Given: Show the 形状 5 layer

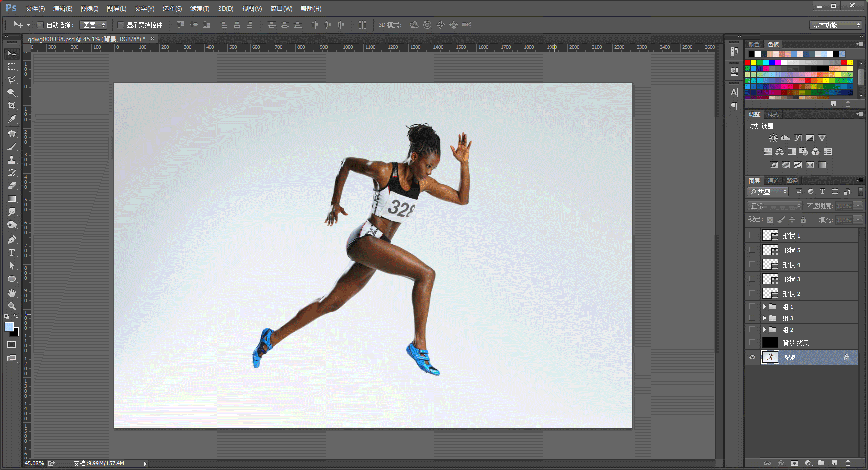Looking at the screenshot, I should click(x=752, y=250).
